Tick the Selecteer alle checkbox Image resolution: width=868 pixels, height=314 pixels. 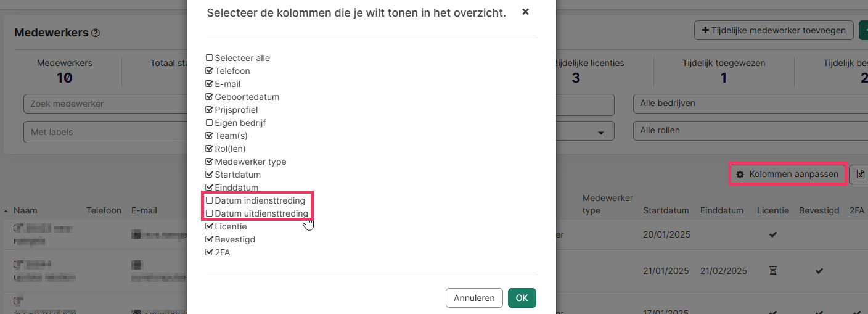[210, 58]
